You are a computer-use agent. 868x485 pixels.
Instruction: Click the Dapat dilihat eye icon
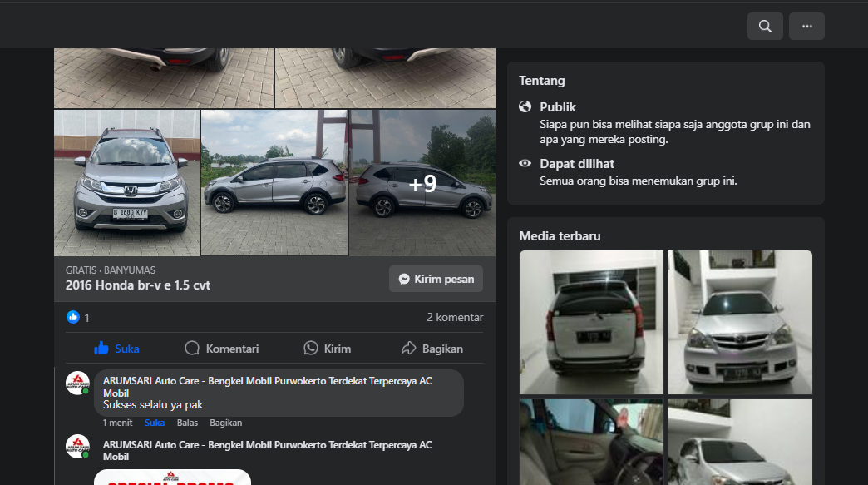point(525,163)
